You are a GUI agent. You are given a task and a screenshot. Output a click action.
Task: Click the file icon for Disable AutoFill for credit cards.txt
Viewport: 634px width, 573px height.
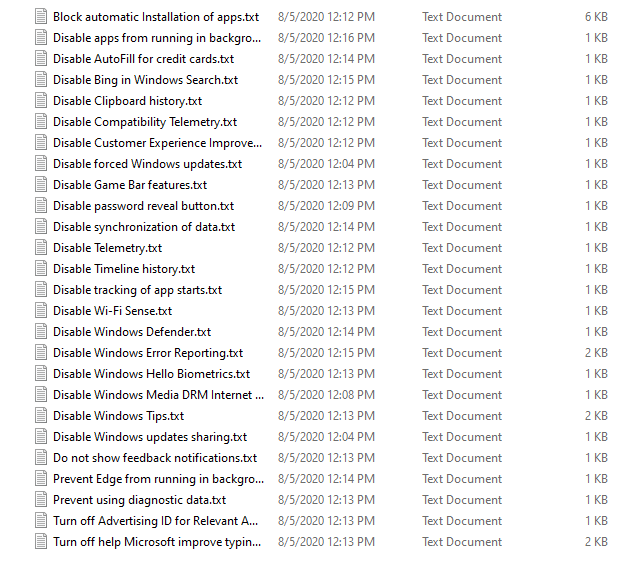(x=41, y=59)
